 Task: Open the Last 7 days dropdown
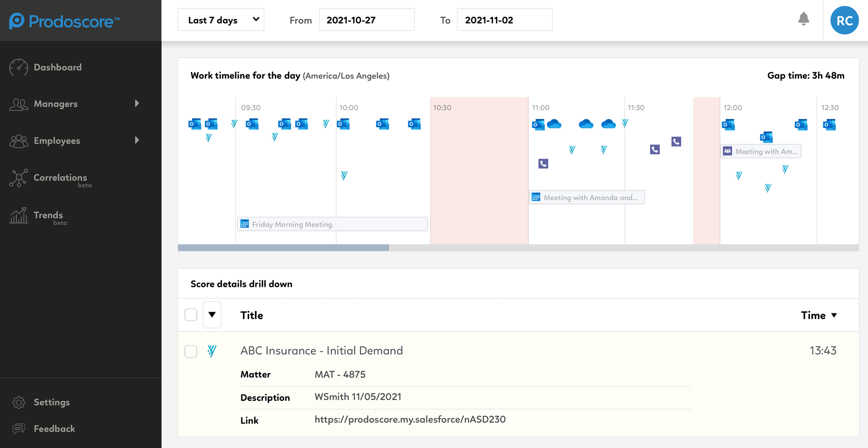click(220, 20)
